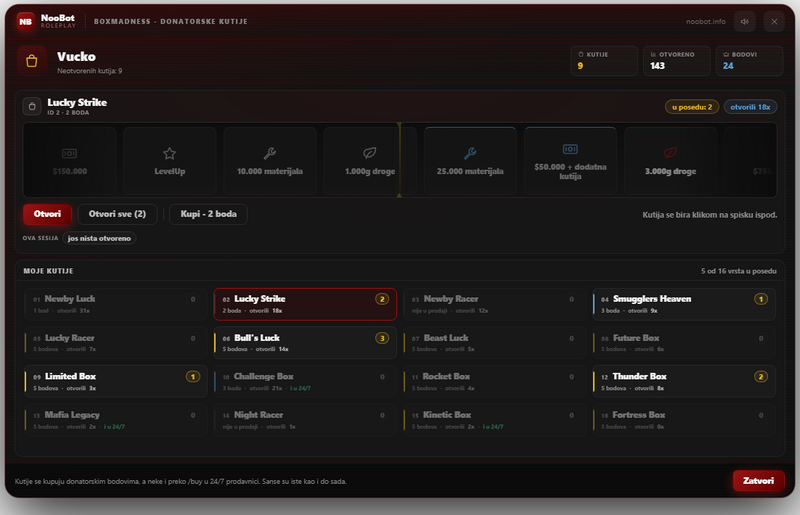The image size is (800, 515).
Task: Select the Lucky Strike box in list
Action: coord(305,304)
